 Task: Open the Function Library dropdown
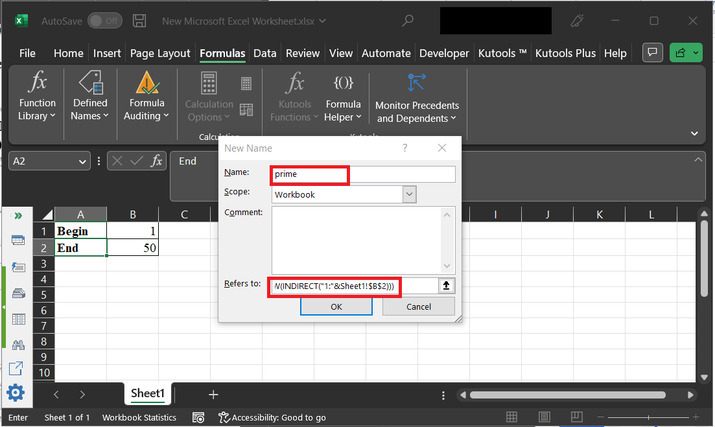37,97
